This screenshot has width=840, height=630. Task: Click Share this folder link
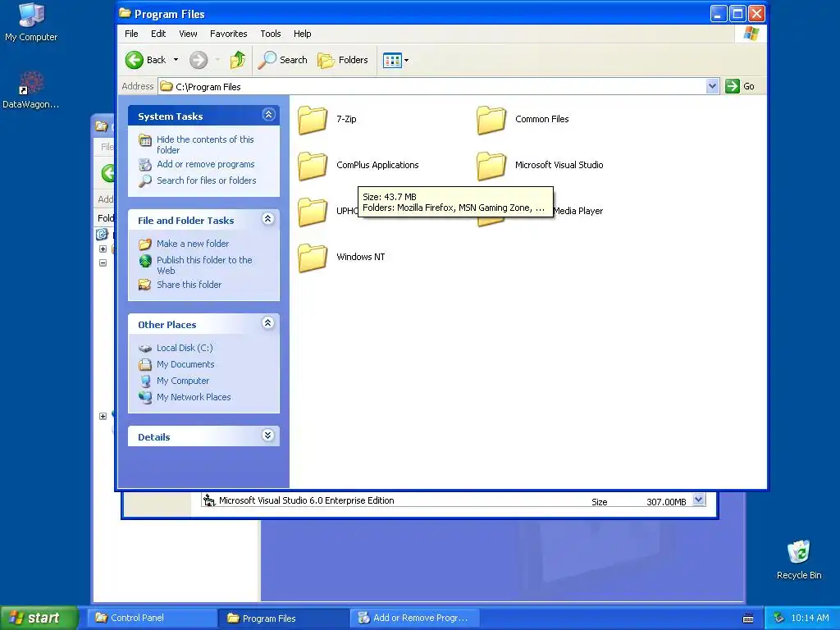[x=189, y=285]
